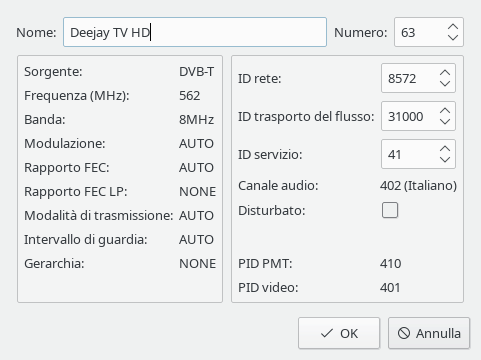This screenshot has width=481, height=360.
Task: Click Intervallo di guardia value AUTO
Action: tap(196, 240)
